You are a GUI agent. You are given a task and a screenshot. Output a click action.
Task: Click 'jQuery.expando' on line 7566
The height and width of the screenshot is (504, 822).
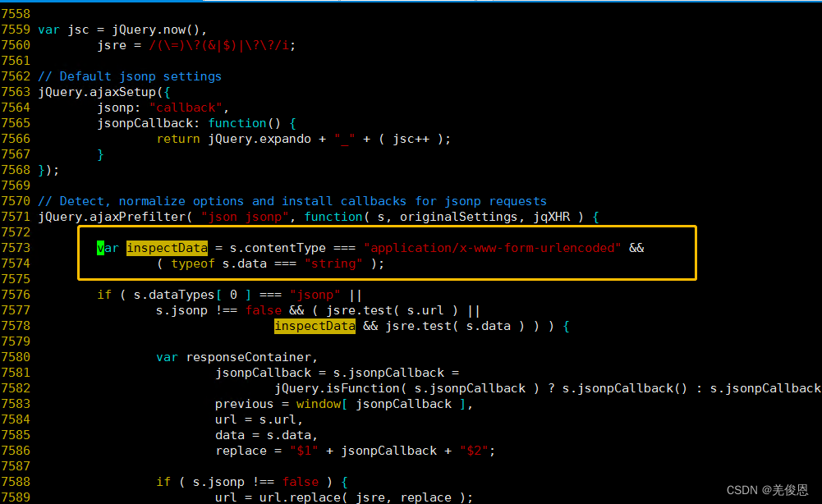click(259, 139)
